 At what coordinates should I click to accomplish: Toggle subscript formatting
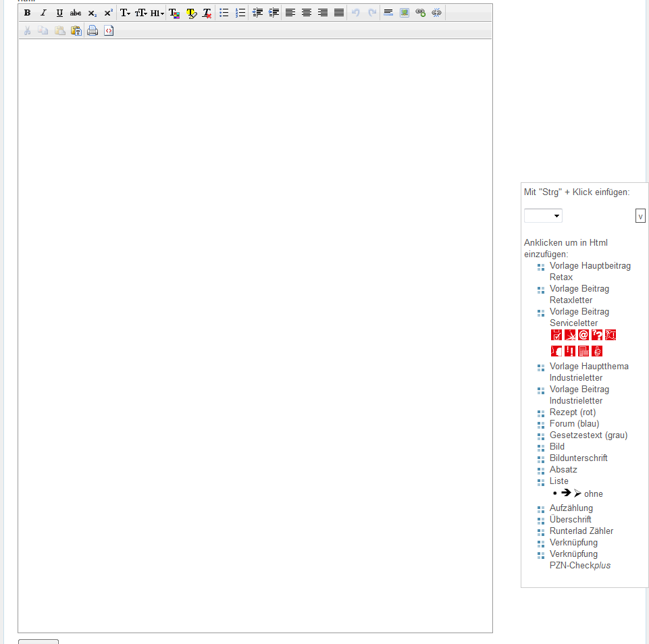[92, 13]
